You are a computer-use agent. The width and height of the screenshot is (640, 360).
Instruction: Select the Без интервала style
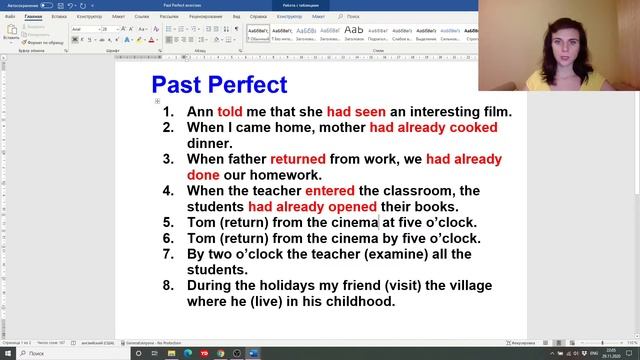pyautogui.click(x=282, y=33)
